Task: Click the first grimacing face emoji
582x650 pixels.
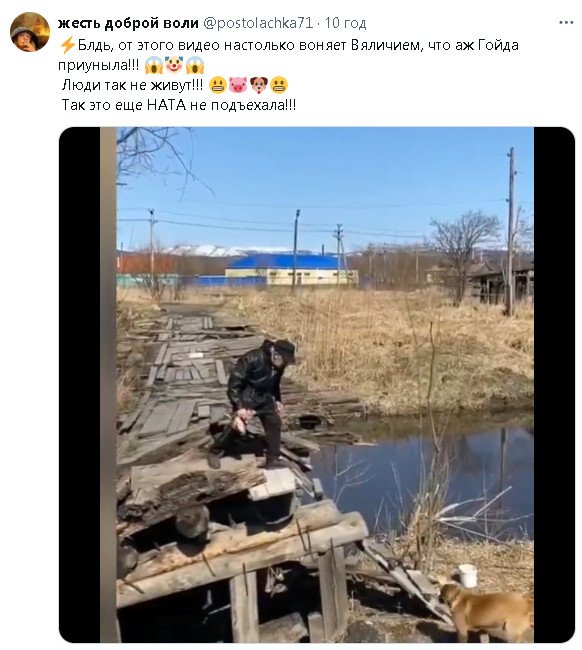Action: click(218, 85)
